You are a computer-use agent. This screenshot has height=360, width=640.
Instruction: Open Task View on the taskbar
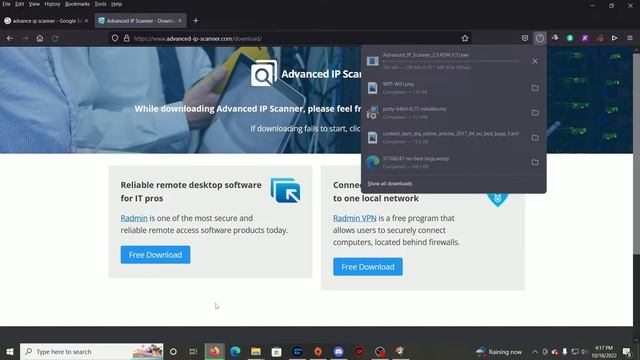tap(193, 351)
